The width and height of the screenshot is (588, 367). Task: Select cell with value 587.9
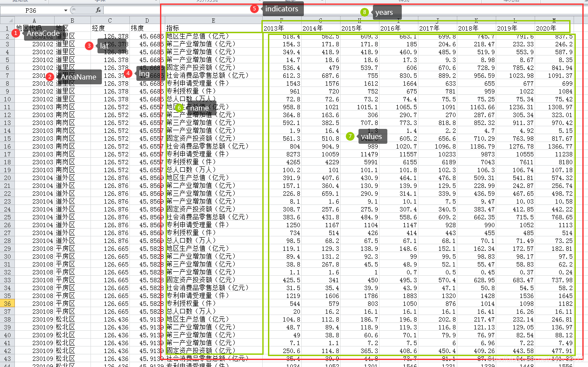click(554, 52)
